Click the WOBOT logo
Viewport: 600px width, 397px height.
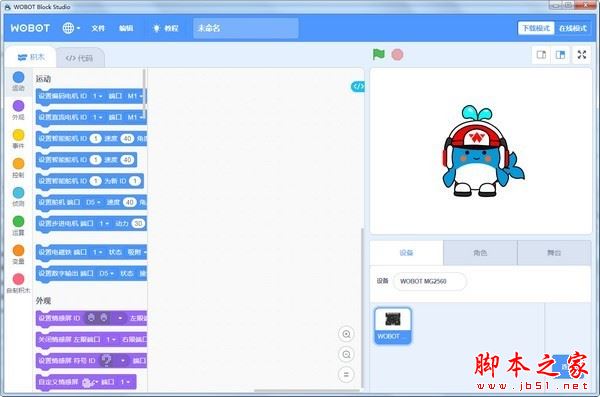tap(30, 28)
